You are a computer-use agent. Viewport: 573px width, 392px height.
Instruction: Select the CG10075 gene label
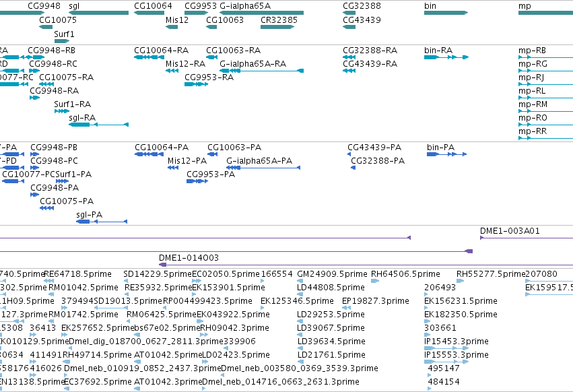pos(58,20)
